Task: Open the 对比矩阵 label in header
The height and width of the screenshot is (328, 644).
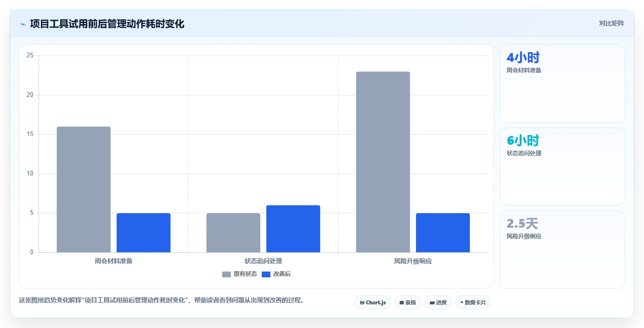Action: (611, 24)
